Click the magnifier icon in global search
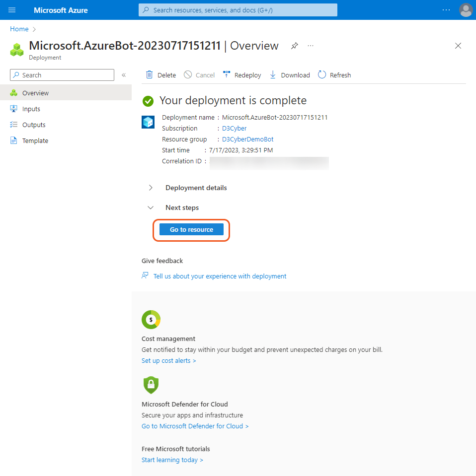This screenshot has height=476, width=476. click(x=146, y=10)
